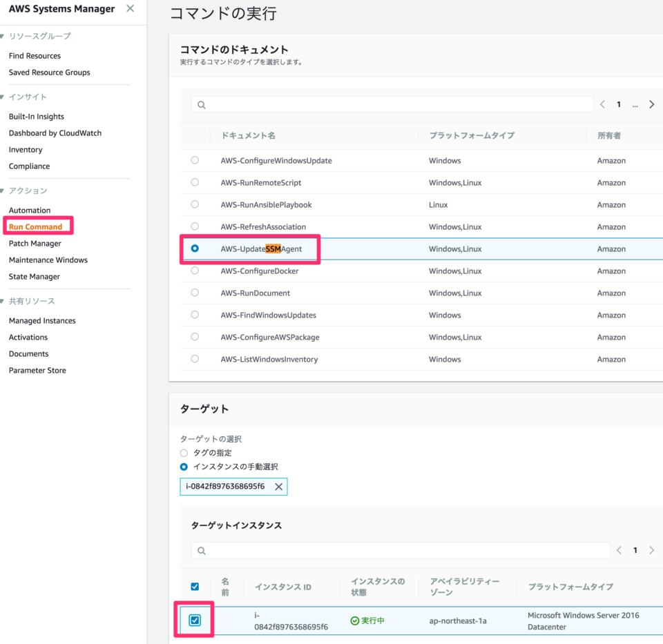Toggle the select-all checkbox in the instance table
This screenshot has height=644, width=663.
point(194,585)
